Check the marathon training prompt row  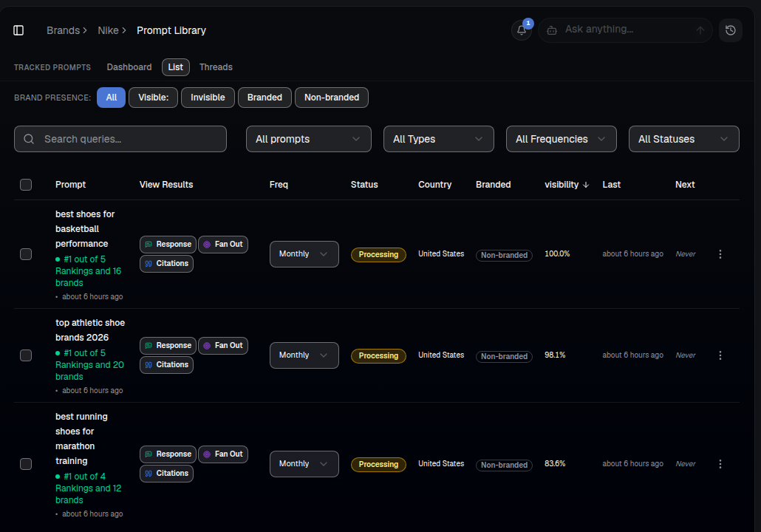click(x=26, y=464)
